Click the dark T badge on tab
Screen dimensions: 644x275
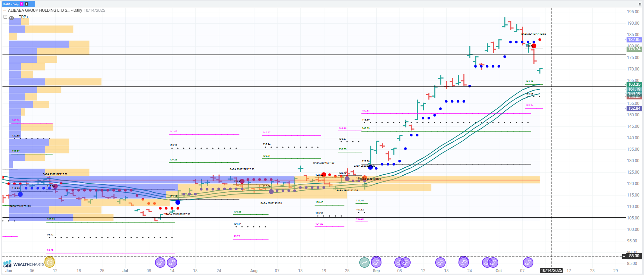coord(27,4)
